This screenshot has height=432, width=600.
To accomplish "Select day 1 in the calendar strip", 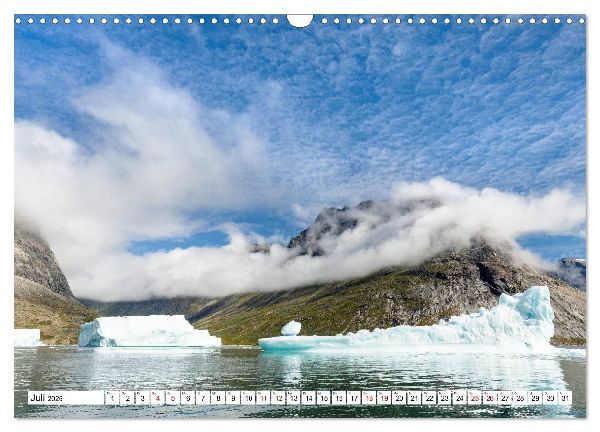I will pyautogui.click(x=112, y=398).
